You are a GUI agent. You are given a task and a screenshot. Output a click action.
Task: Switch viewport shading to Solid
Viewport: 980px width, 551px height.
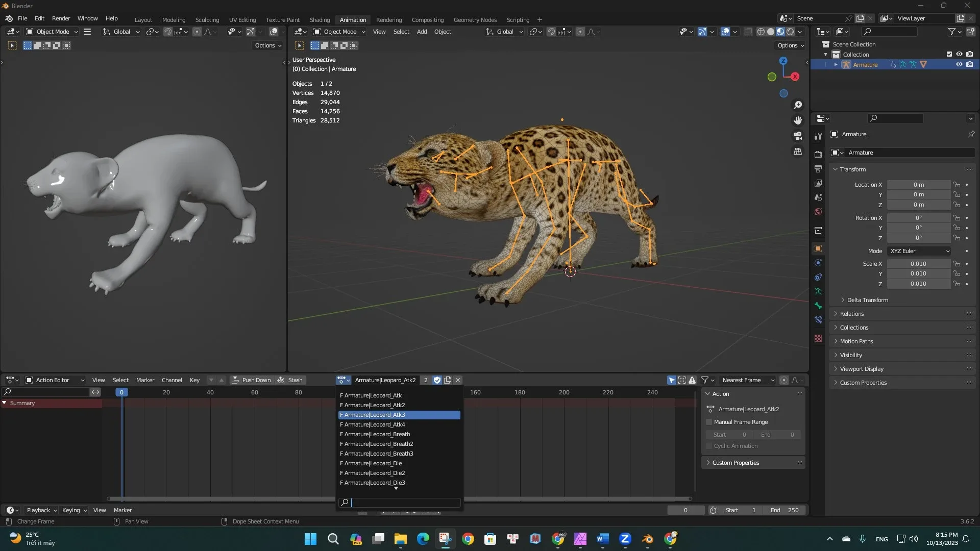770,32
